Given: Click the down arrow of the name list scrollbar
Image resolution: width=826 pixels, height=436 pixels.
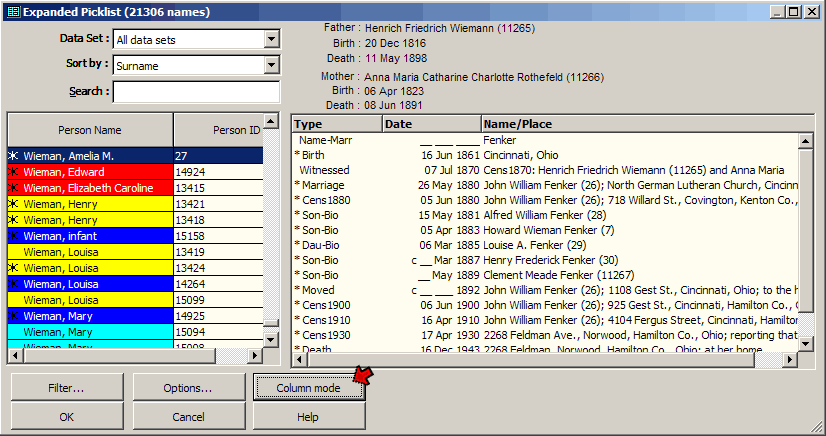Looking at the screenshot, I should [x=271, y=340].
